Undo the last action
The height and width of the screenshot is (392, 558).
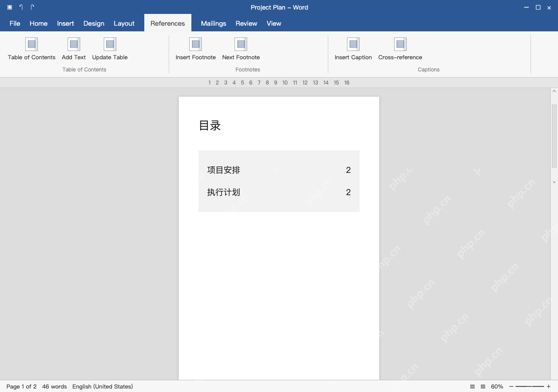click(x=21, y=7)
